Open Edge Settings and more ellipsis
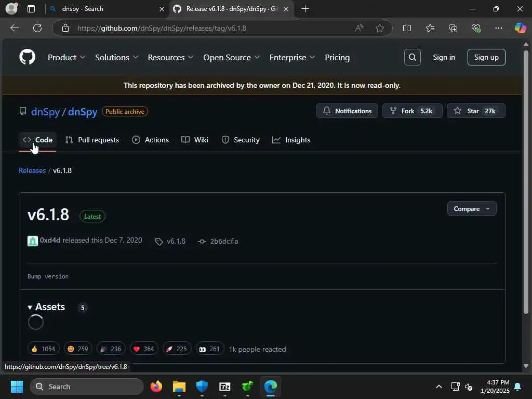The width and height of the screenshot is (532, 399). coord(498,28)
